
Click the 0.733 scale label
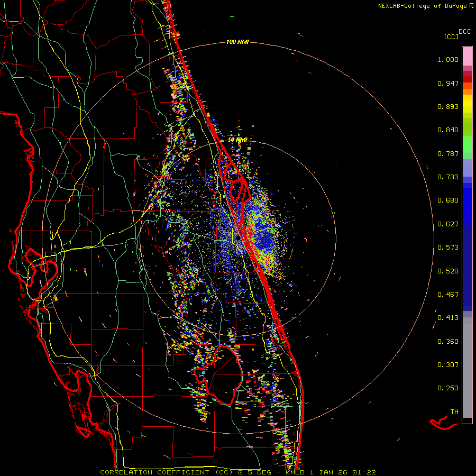click(448, 177)
